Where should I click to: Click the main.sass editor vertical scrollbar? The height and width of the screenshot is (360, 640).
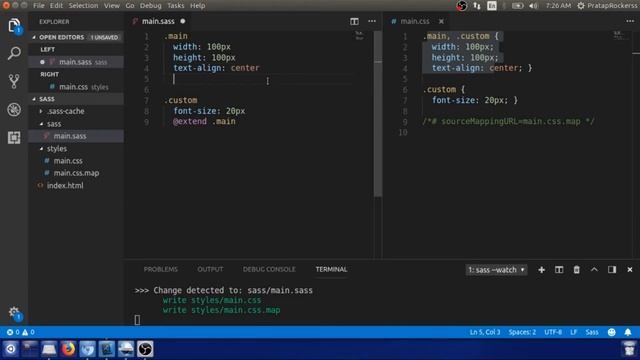378,114
